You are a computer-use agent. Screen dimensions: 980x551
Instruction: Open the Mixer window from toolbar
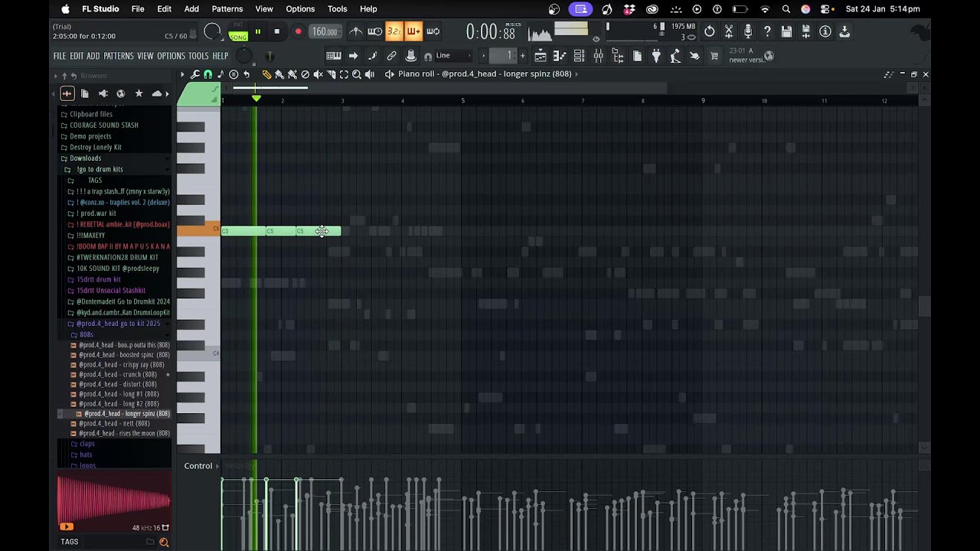[598, 56]
